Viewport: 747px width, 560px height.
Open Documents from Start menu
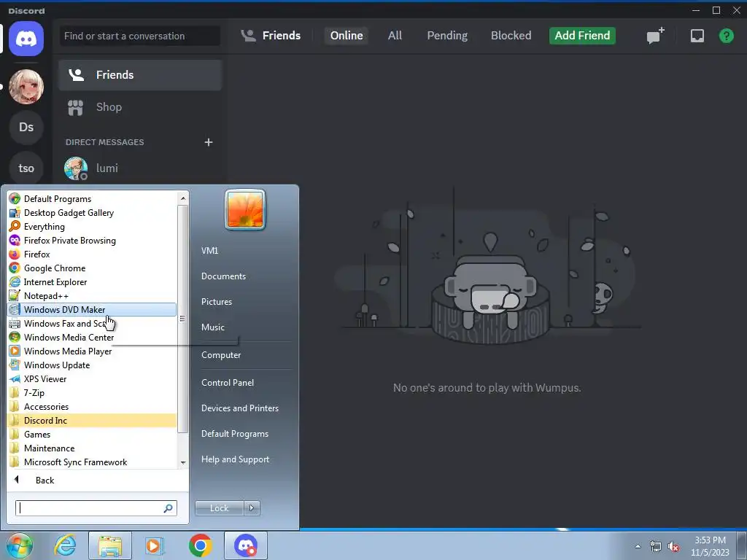[x=223, y=276]
